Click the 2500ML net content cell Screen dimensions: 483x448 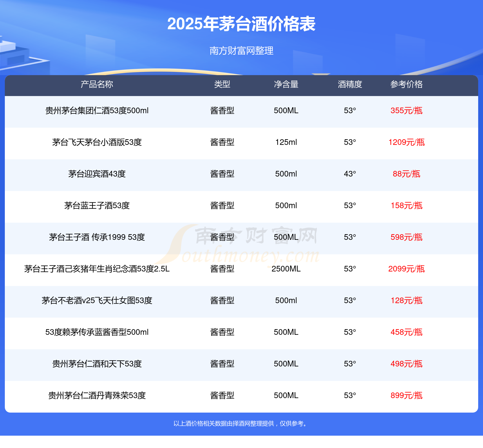coord(286,269)
